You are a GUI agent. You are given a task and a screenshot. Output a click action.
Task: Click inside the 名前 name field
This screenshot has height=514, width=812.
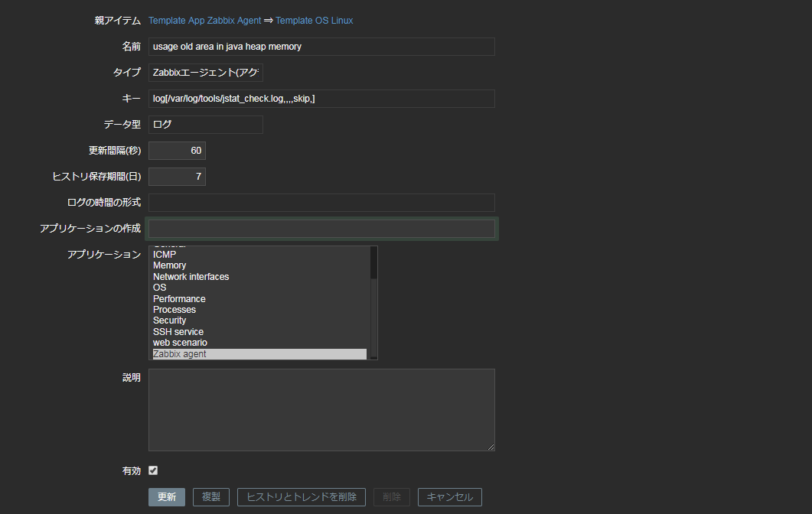click(x=321, y=47)
